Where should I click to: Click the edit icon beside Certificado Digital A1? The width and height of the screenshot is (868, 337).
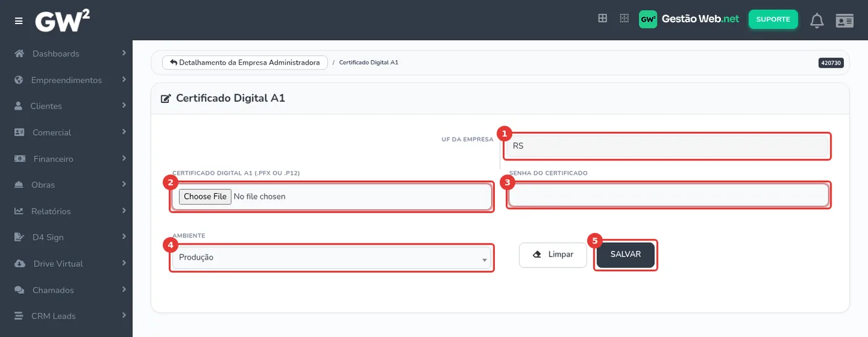[166, 98]
